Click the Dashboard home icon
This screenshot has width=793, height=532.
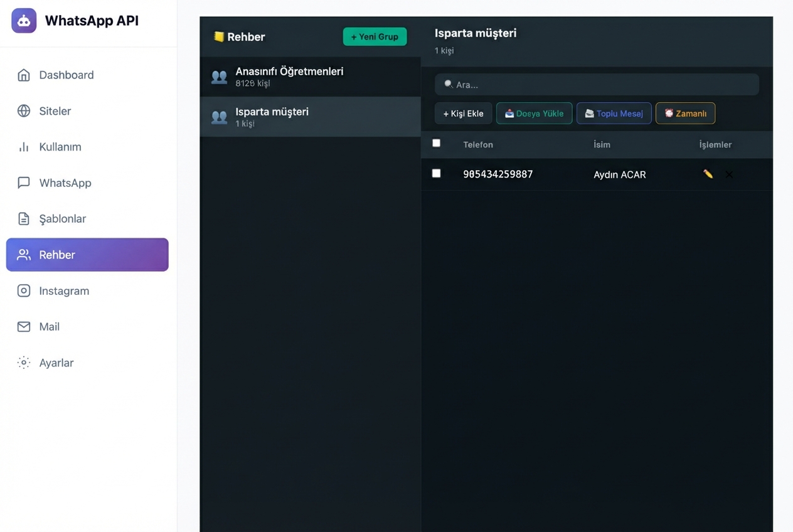(24, 75)
